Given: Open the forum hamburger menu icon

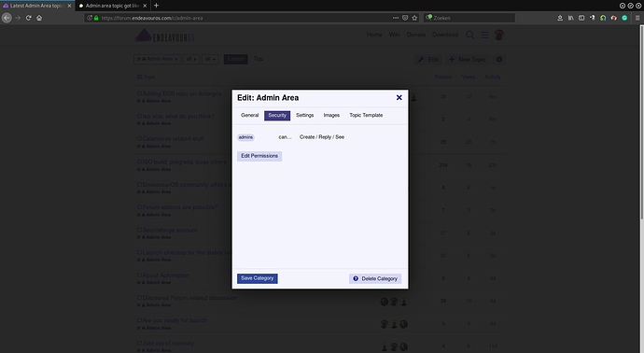Looking at the screenshot, I should point(484,35).
